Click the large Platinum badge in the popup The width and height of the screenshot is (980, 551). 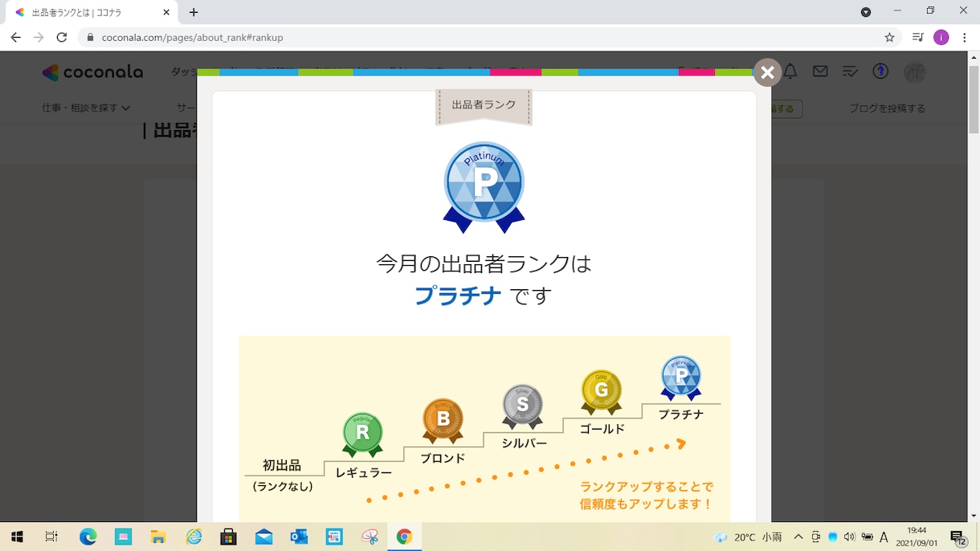tap(484, 187)
